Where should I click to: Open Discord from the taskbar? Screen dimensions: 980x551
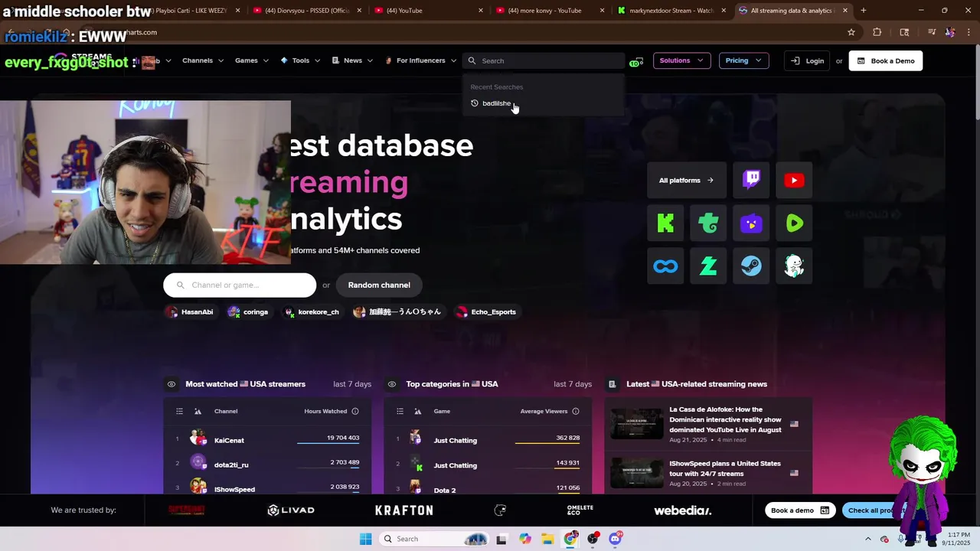pos(615,539)
